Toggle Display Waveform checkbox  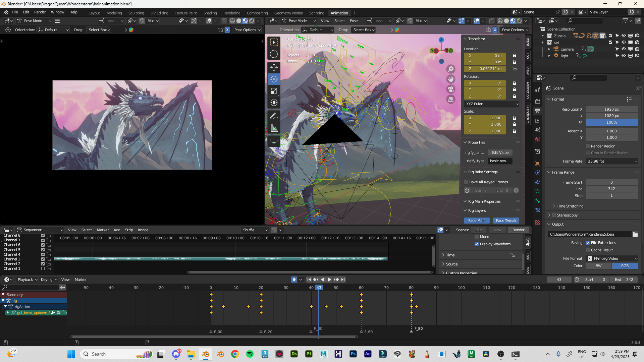pyautogui.click(x=477, y=244)
